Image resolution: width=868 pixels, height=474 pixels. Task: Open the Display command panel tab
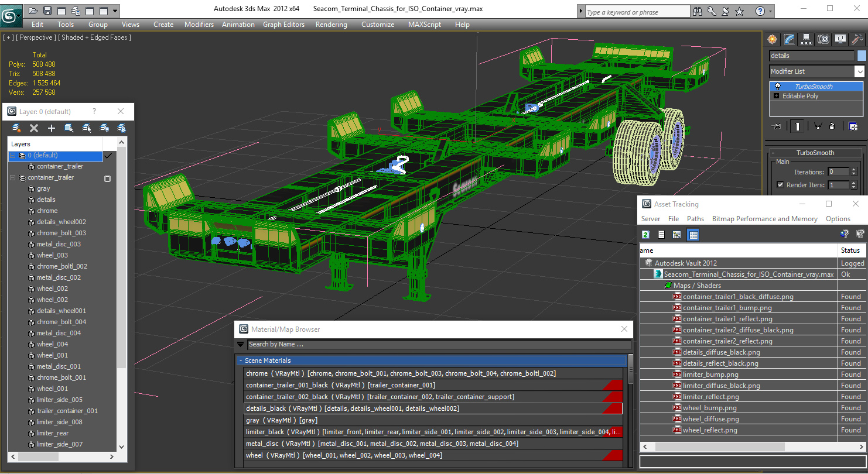(840, 39)
